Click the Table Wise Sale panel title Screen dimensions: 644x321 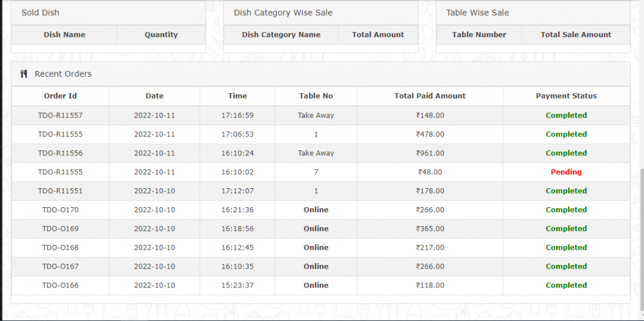pyautogui.click(x=477, y=13)
